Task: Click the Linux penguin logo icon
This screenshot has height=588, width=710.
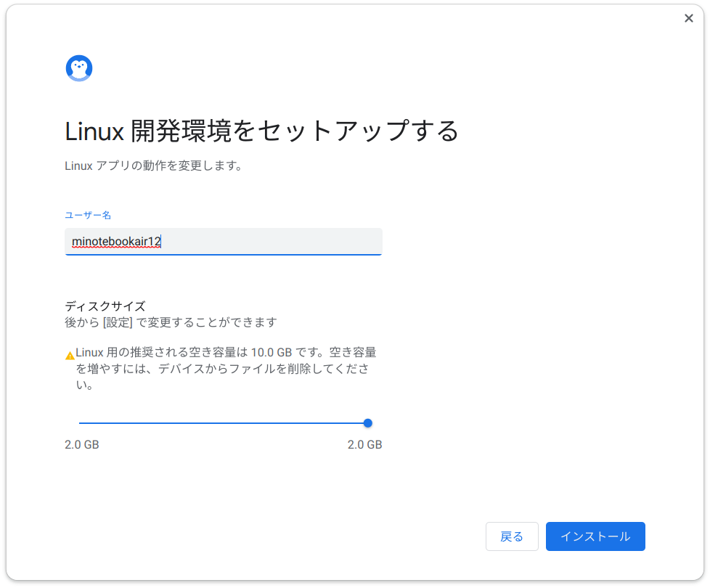Action: coord(79,68)
